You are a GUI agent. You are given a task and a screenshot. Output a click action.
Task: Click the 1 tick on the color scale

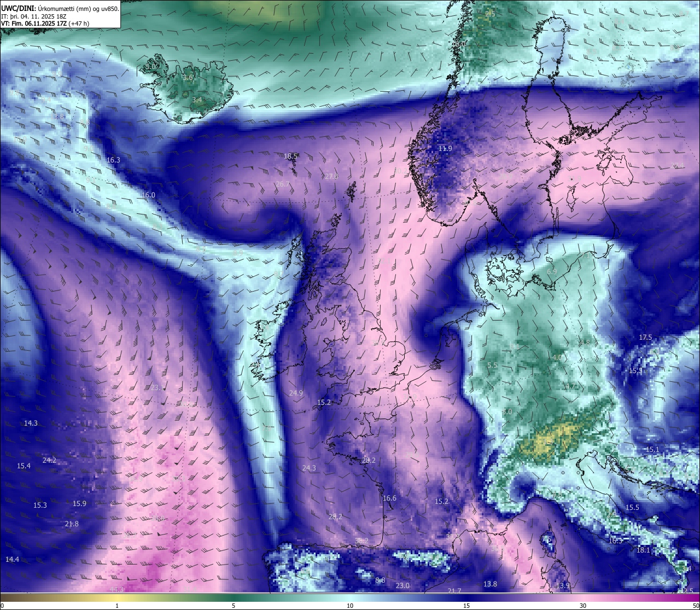117,606
